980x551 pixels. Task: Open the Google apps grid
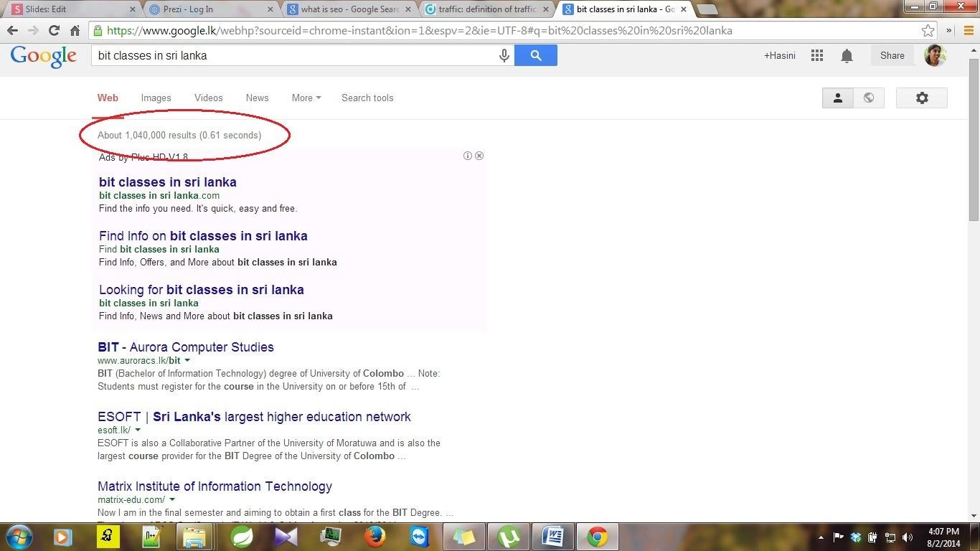[816, 55]
